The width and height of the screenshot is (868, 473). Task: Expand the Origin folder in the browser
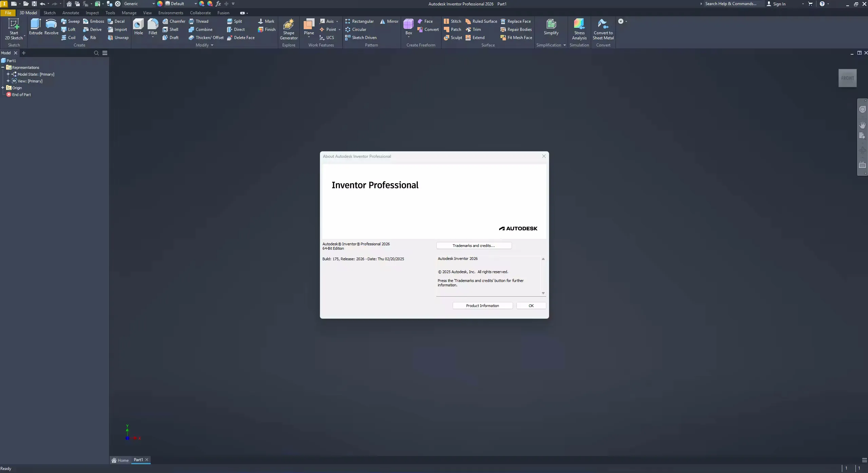3,88
